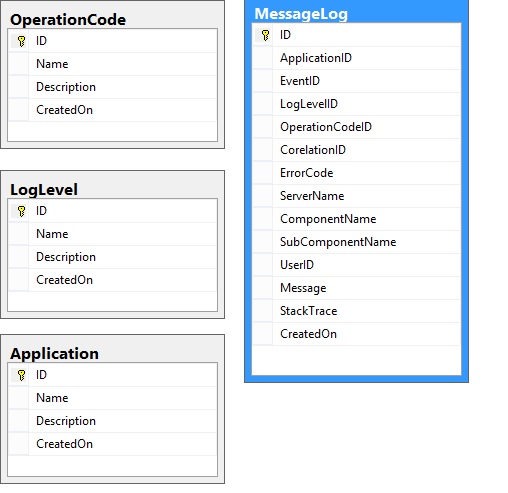Select the Application table header

click(x=112, y=353)
